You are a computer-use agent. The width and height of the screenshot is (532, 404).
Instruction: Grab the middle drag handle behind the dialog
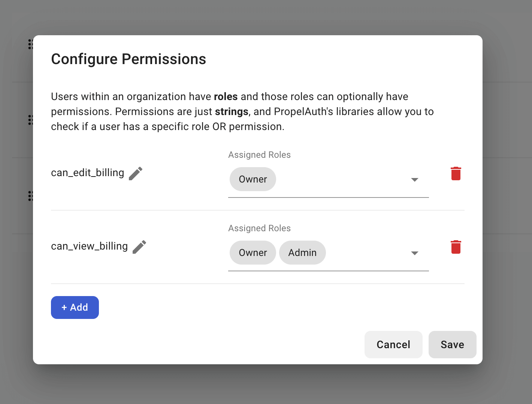tap(31, 120)
